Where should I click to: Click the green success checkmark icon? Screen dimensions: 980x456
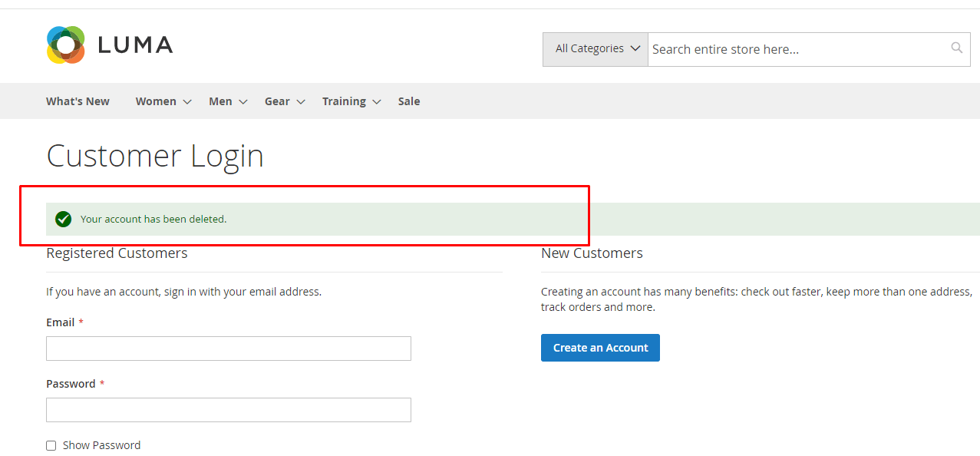coord(64,220)
